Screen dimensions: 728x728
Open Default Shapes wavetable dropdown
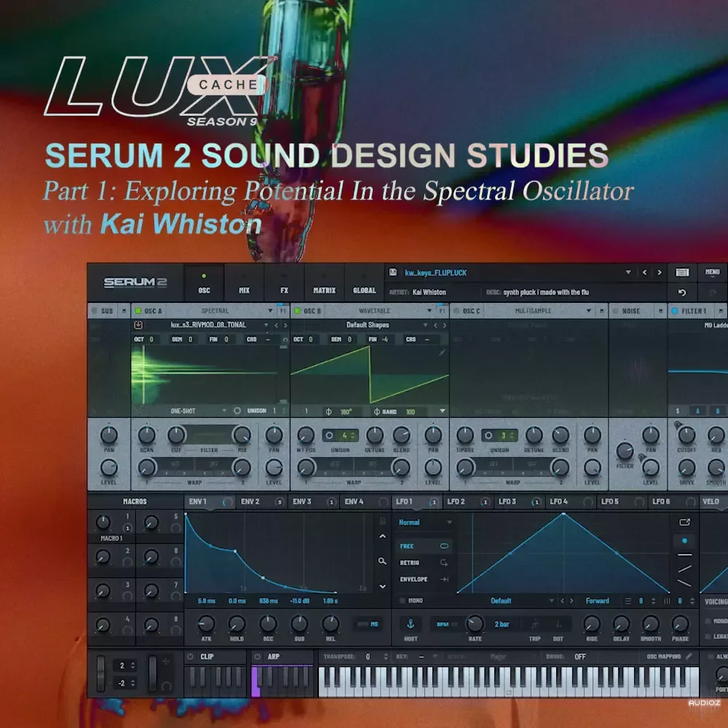(x=425, y=325)
